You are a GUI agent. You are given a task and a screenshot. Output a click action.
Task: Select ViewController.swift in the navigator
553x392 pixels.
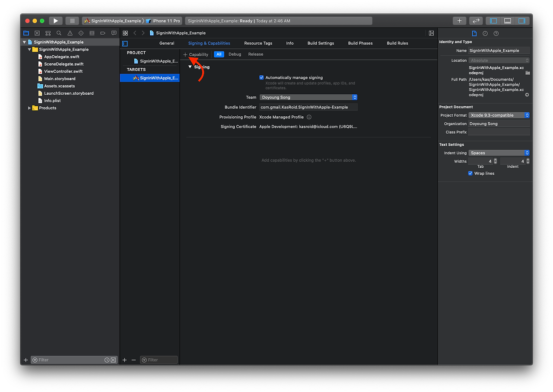pos(64,71)
